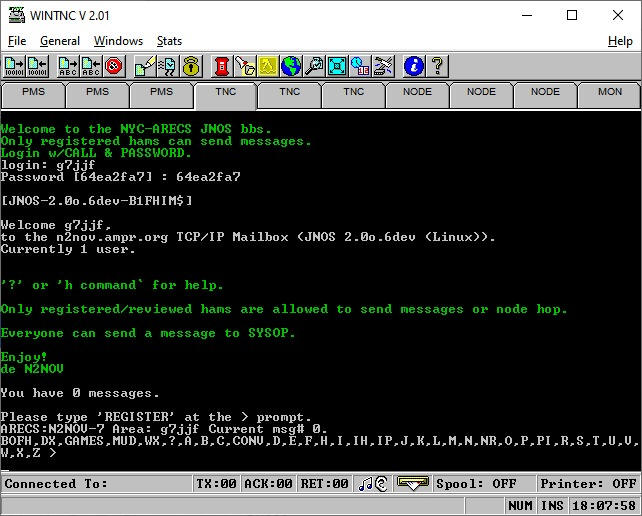Open the Windows menu
The image size is (642, 516).
(x=118, y=41)
